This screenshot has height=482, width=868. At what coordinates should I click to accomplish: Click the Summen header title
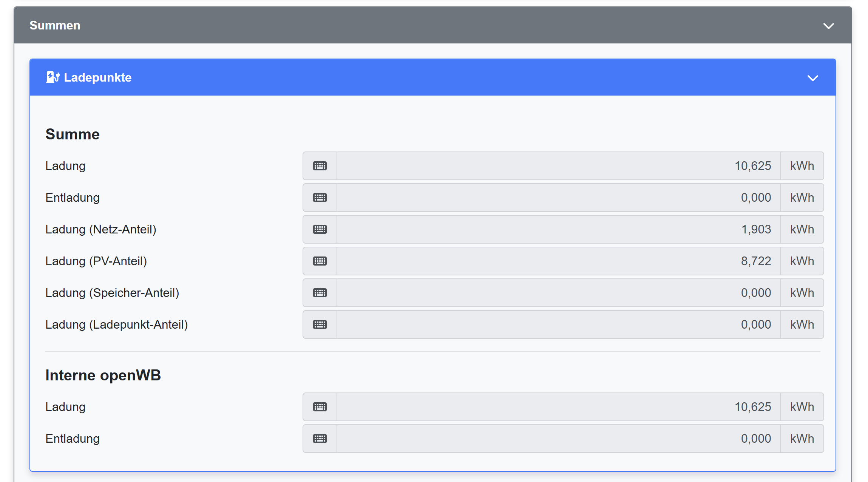pyautogui.click(x=55, y=25)
